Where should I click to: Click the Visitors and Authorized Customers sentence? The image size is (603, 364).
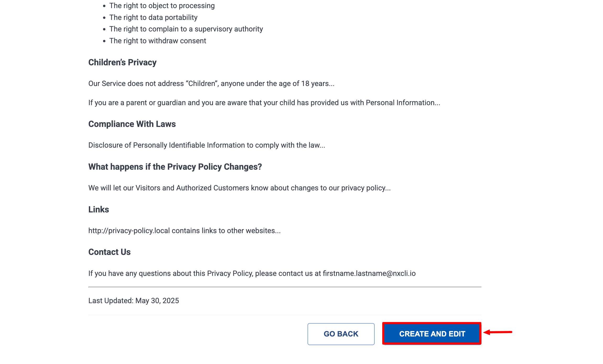click(239, 188)
